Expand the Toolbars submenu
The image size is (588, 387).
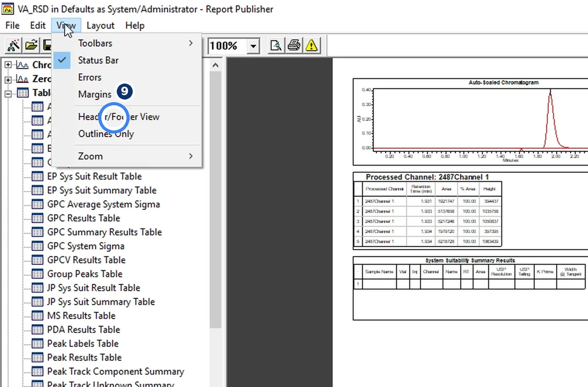point(126,43)
